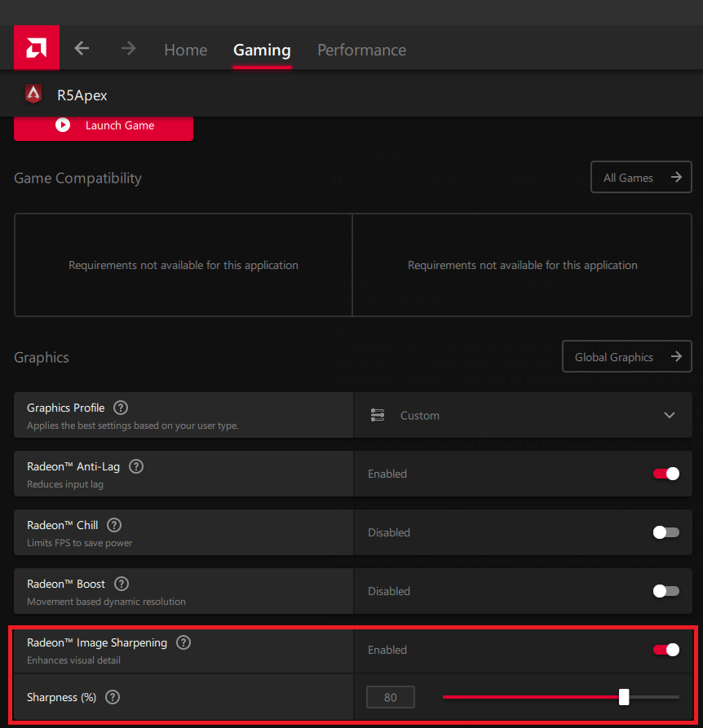Image resolution: width=703 pixels, height=728 pixels.
Task: Select the Gaming tab
Action: (262, 50)
